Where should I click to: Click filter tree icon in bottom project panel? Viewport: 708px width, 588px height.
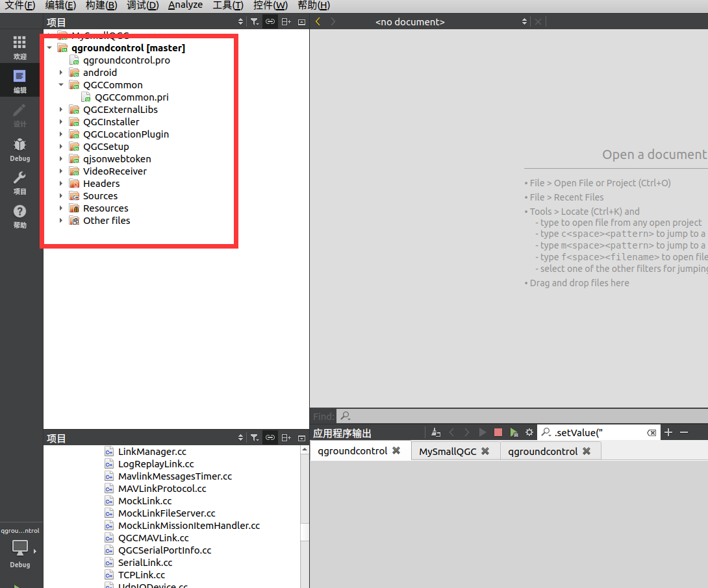(x=255, y=437)
